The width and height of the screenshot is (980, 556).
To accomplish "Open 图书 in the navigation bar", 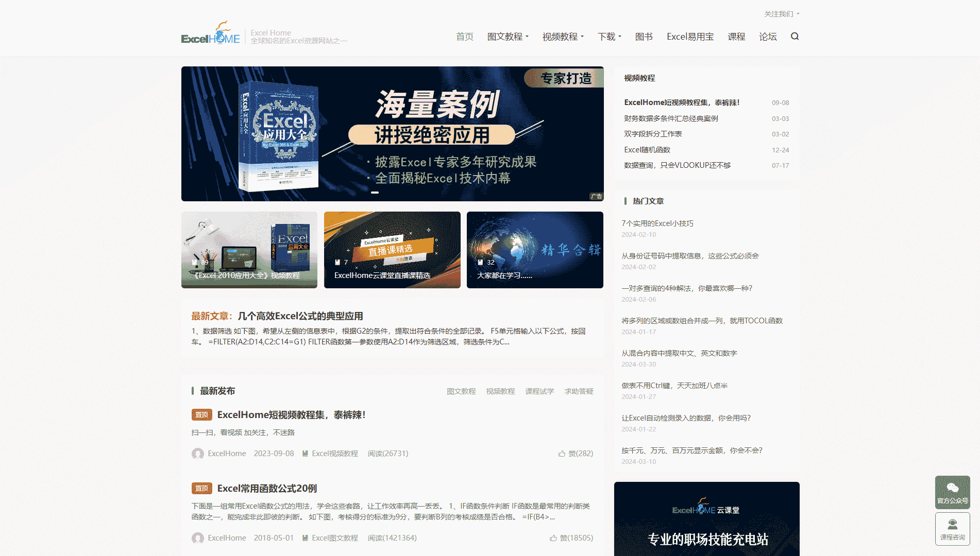I will pos(644,37).
